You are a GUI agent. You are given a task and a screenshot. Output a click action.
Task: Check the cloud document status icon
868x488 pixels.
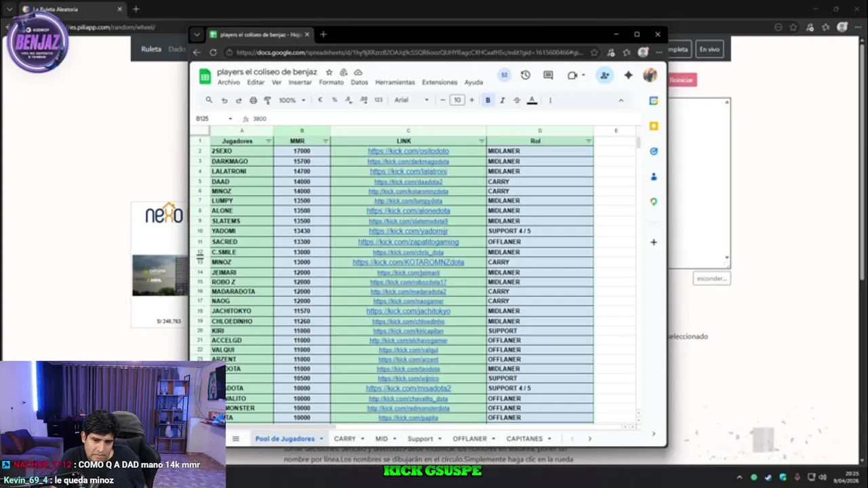(x=358, y=72)
